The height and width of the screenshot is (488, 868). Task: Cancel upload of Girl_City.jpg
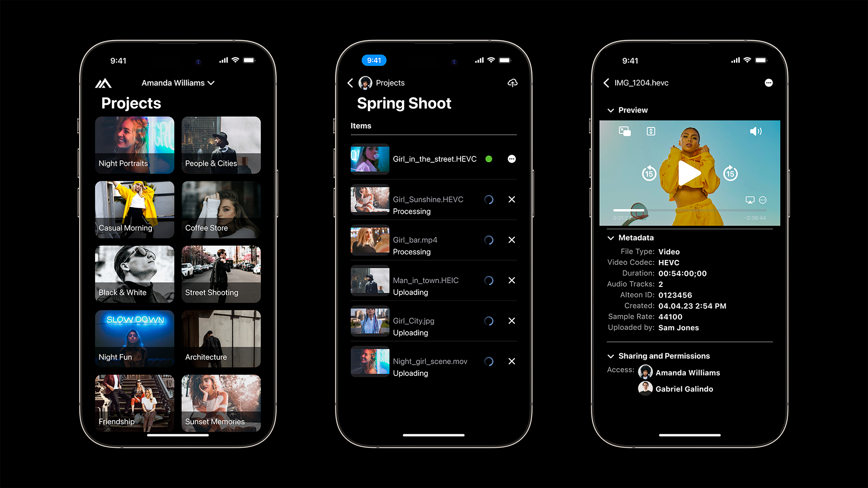pyautogui.click(x=511, y=320)
